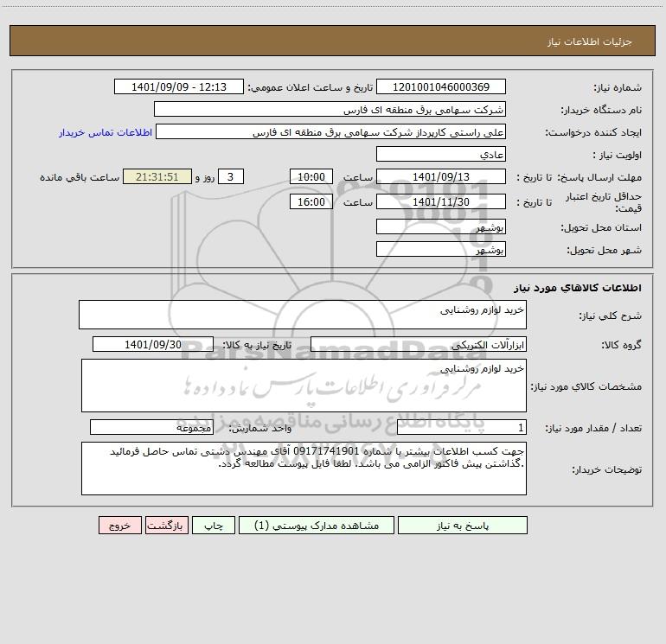This screenshot has width=666, height=644.
Task: Click the اولویت نیاز field عادی
Action: (x=441, y=154)
